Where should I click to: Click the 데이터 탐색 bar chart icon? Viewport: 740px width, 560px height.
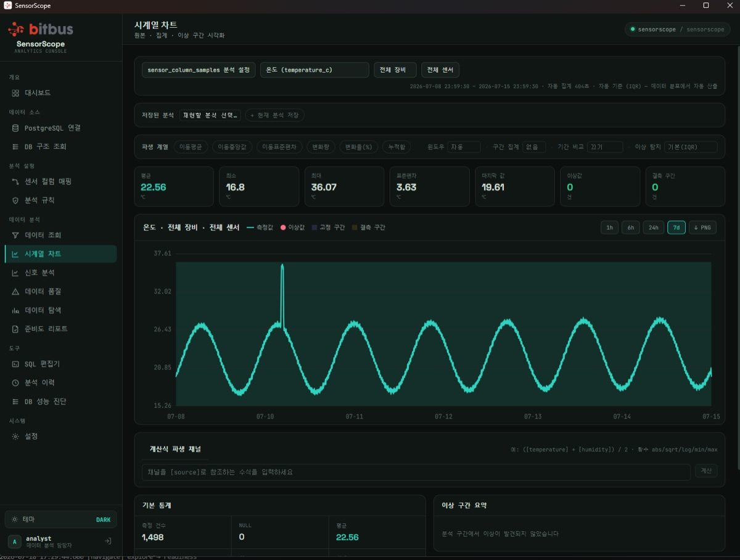pos(15,310)
